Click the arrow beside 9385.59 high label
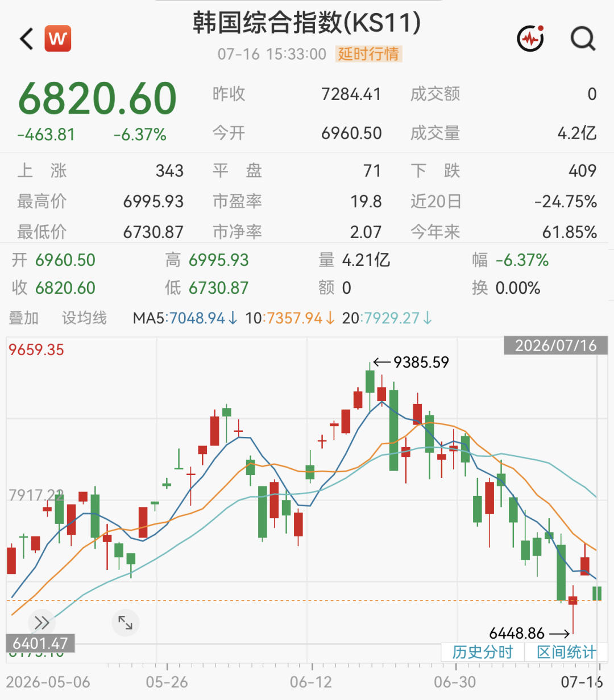 [382, 362]
